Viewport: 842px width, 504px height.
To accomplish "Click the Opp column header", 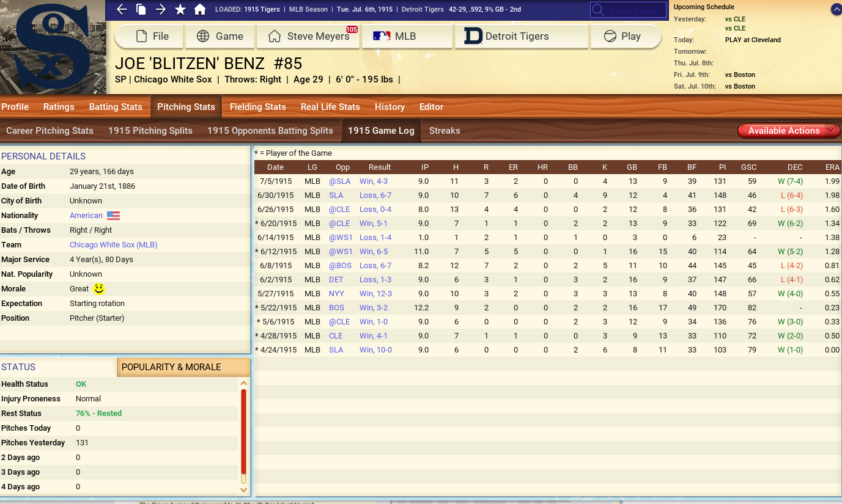I will coord(342,167).
